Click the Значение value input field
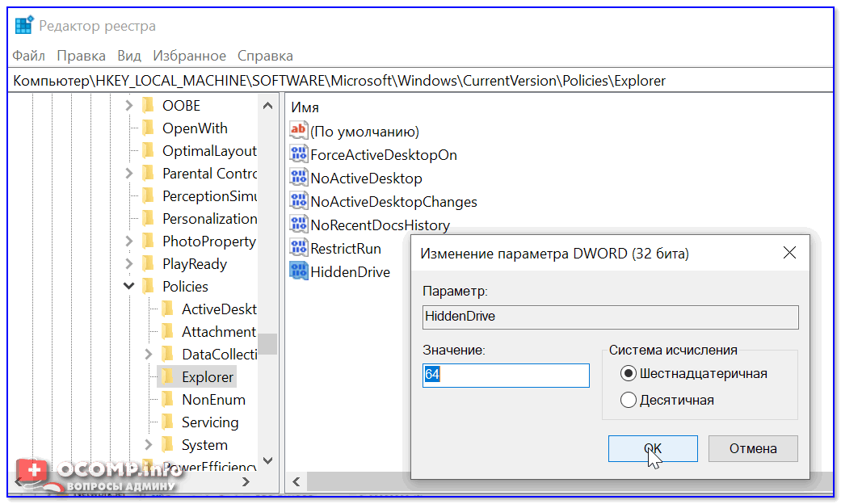The height and width of the screenshot is (504, 841). (506, 376)
